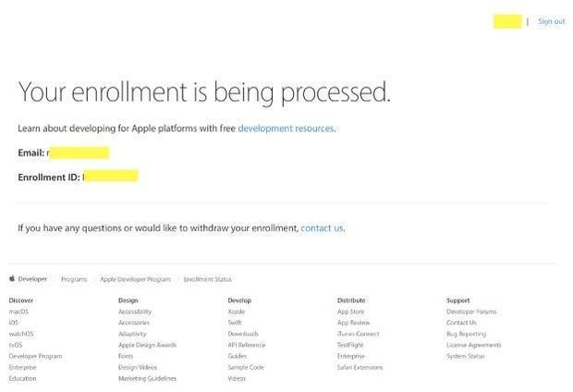Click the contact us link
The height and width of the screenshot is (392, 573).
pos(322,227)
